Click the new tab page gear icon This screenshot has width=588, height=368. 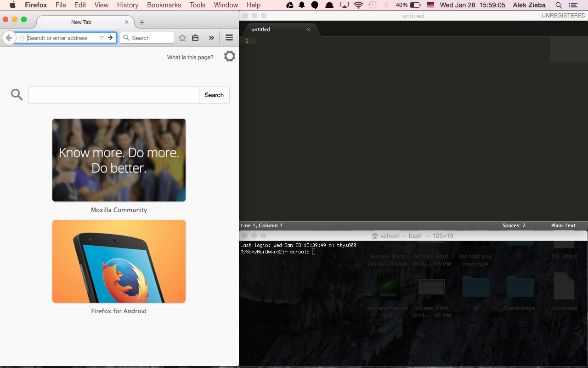pyautogui.click(x=229, y=57)
